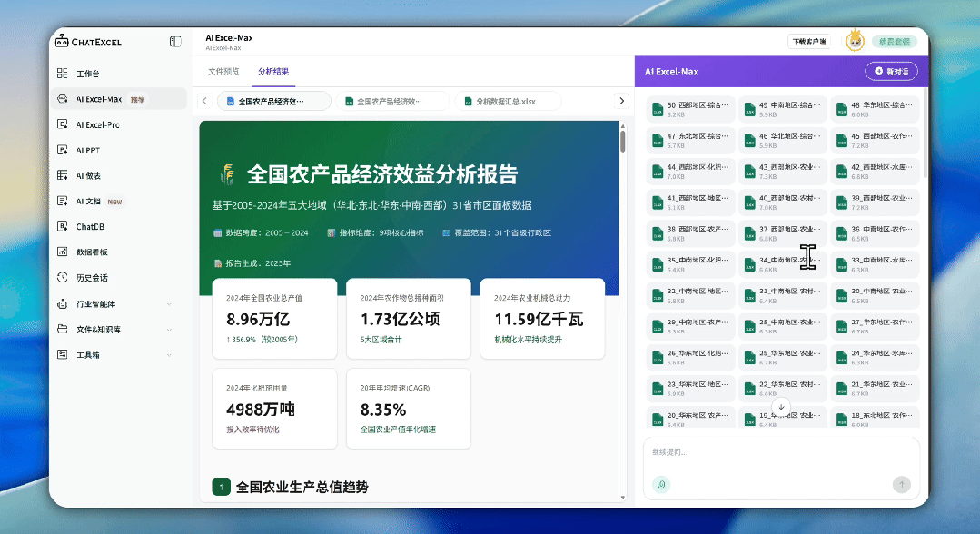Click the send arrow button in chat
This screenshot has width=980, height=534.
click(901, 484)
